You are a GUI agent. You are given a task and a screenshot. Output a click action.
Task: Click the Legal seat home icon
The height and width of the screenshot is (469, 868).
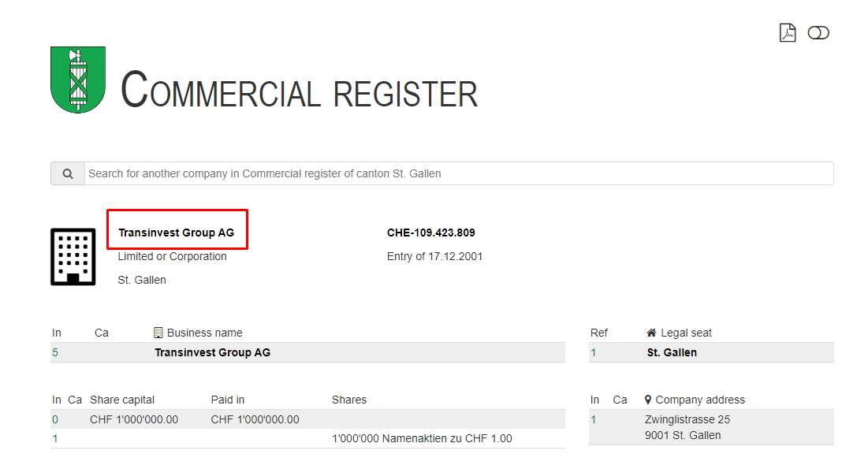pyautogui.click(x=651, y=333)
